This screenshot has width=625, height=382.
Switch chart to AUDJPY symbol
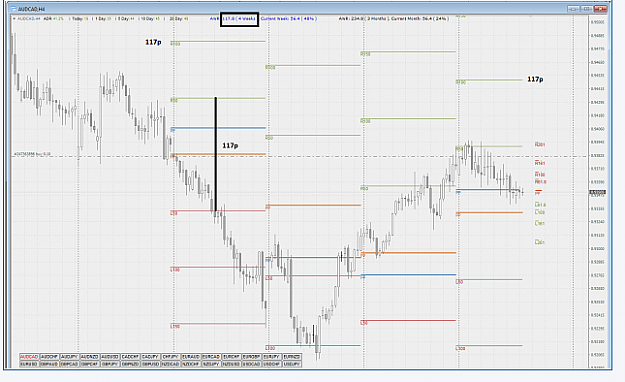(x=70, y=356)
